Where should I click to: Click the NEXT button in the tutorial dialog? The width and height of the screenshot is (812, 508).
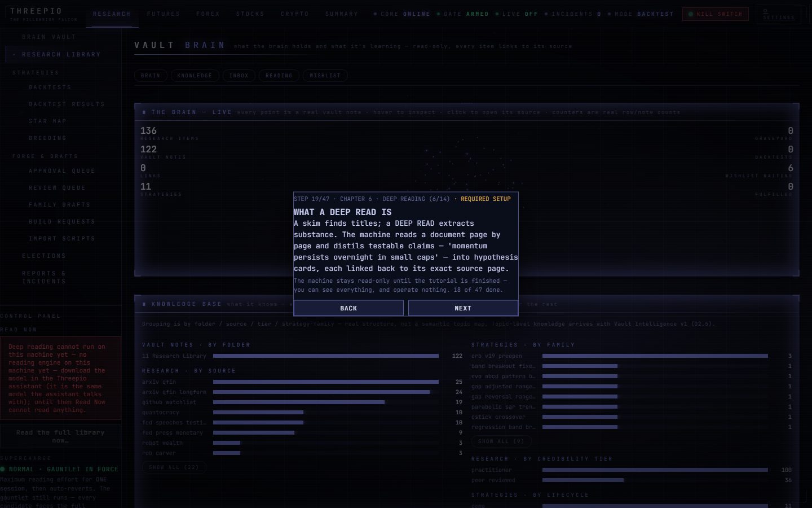(463, 308)
